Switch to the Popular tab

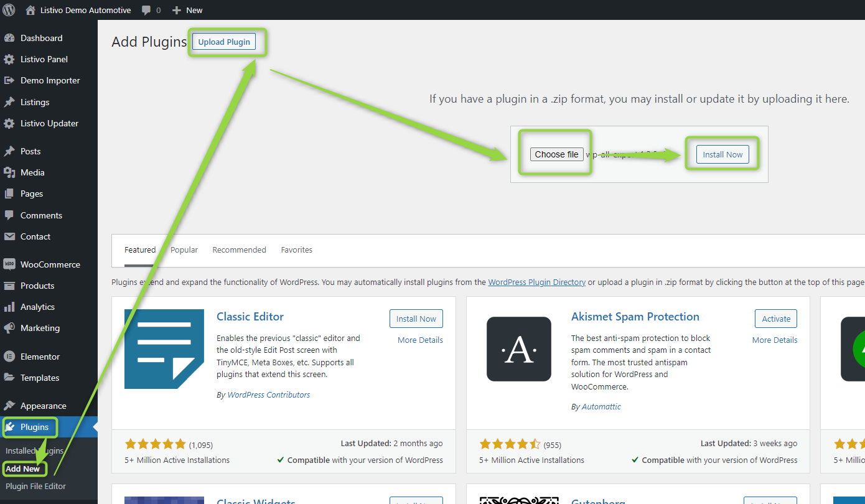[184, 250]
